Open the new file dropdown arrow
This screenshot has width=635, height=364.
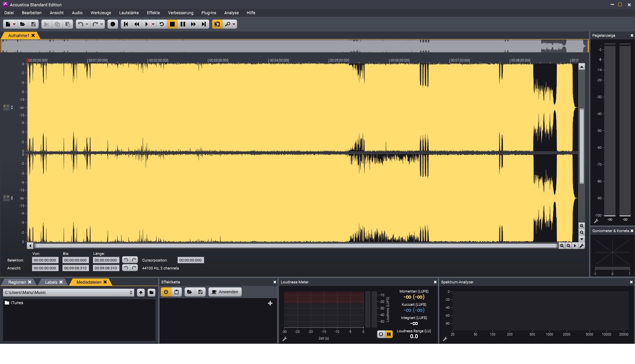14,24
